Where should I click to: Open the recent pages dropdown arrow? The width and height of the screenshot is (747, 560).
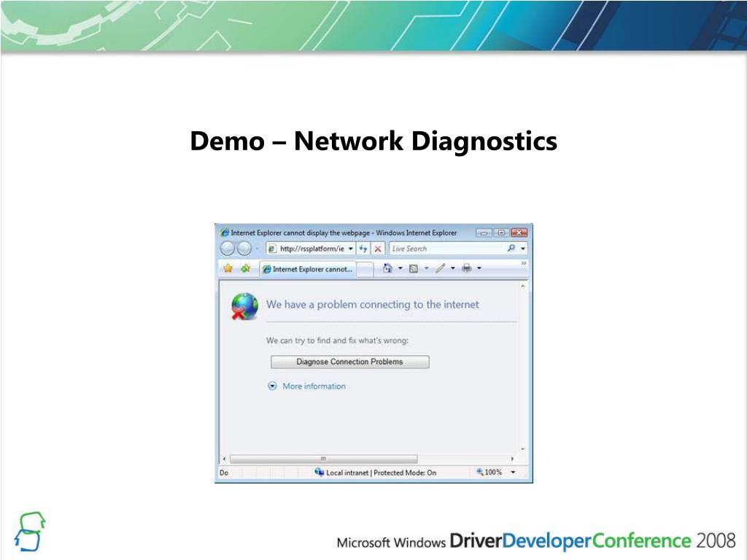[257, 249]
